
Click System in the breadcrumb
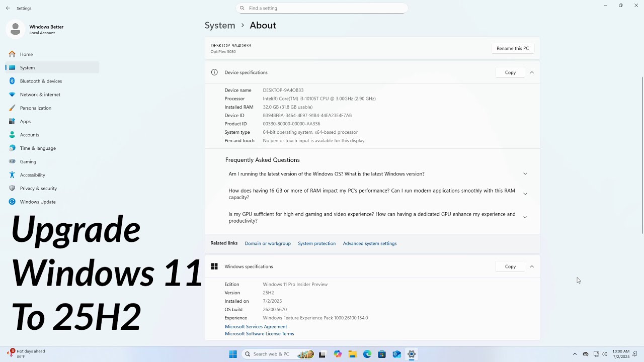(220, 25)
